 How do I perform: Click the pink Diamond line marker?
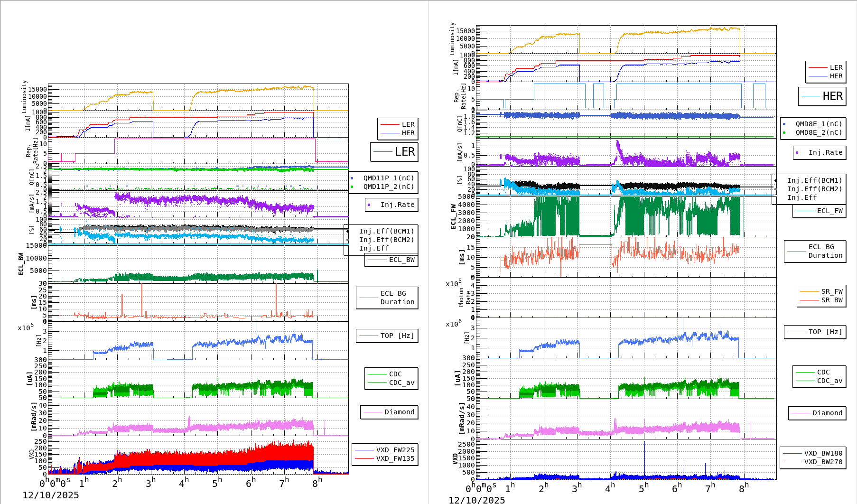coord(373,412)
